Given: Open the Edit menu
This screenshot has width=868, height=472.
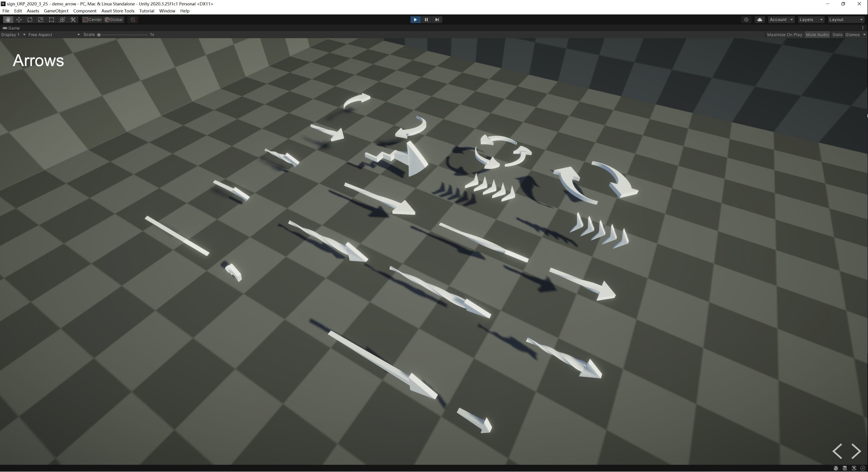Looking at the screenshot, I should (18, 11).
